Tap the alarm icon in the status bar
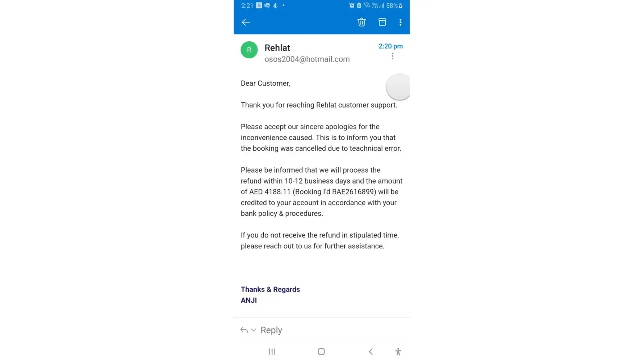This screenshot has height=362, width=644. pyautogui.click(x=351, y=5)
